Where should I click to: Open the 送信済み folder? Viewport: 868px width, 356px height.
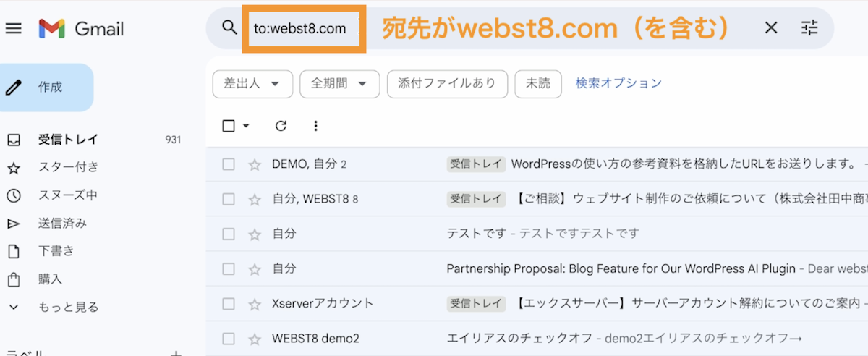62,224
